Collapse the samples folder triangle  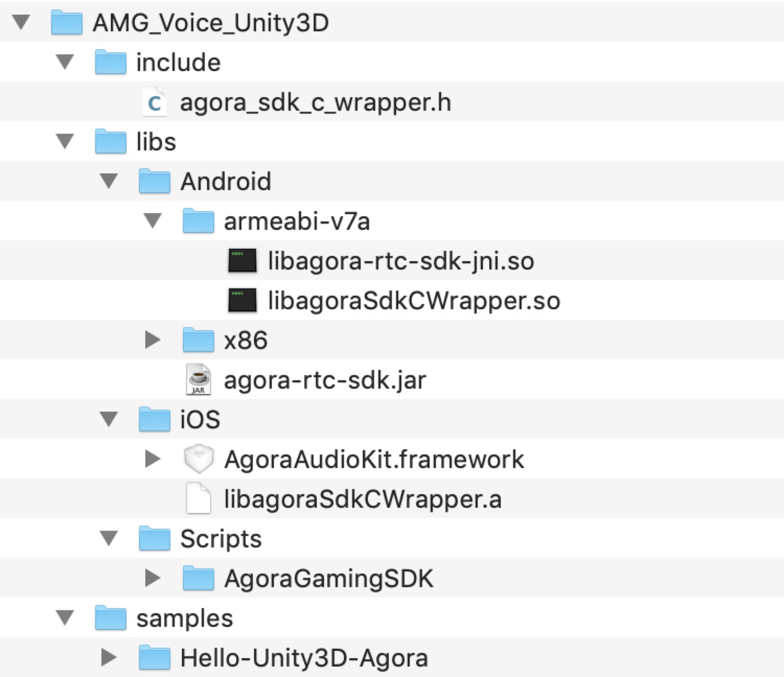(x=65, y=618)
